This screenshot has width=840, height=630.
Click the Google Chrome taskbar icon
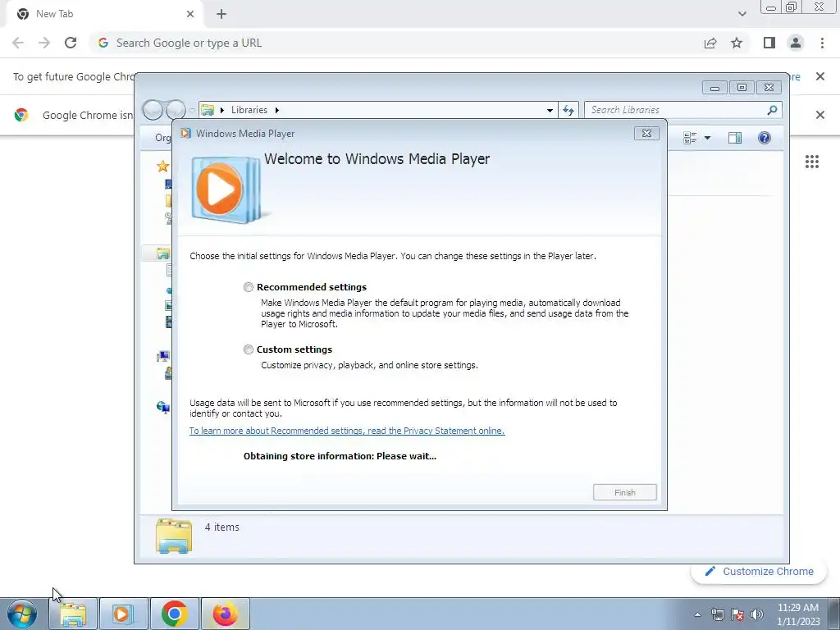[x=174, y=614]
